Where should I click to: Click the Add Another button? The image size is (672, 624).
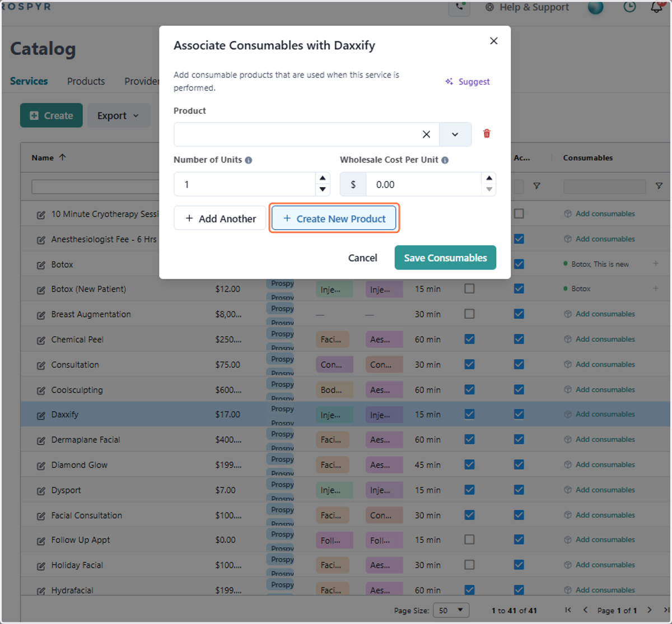tap(220, 218)
